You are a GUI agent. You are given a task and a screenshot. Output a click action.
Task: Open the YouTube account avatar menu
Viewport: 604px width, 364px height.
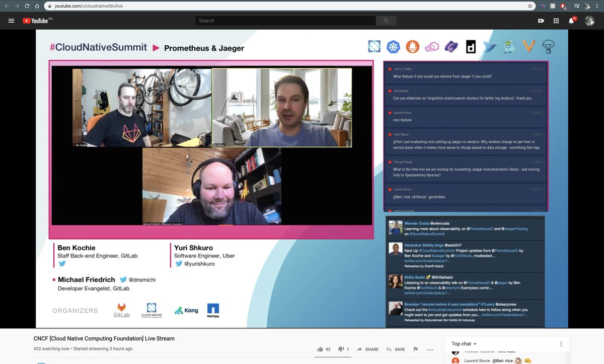click(x=589, y=21)
